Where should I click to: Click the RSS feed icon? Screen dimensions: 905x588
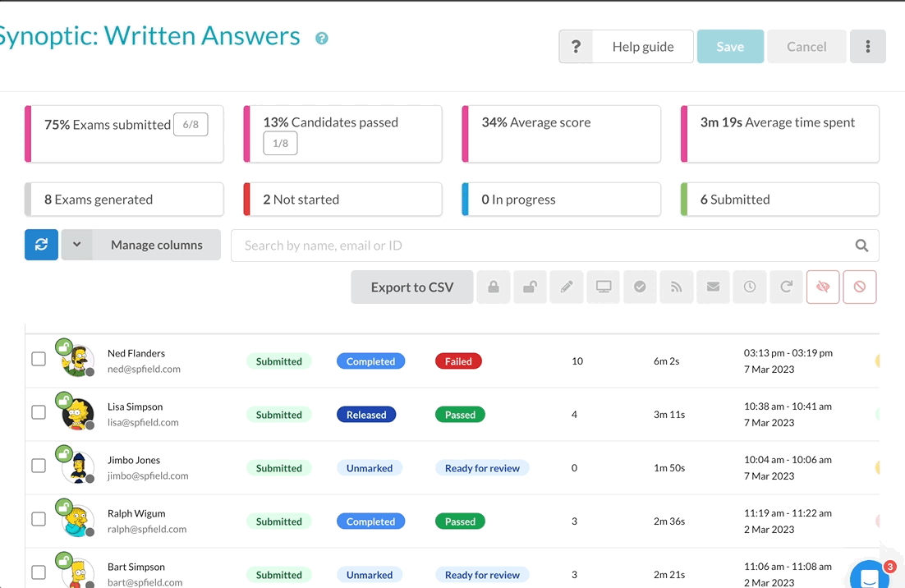coord(677,287)
